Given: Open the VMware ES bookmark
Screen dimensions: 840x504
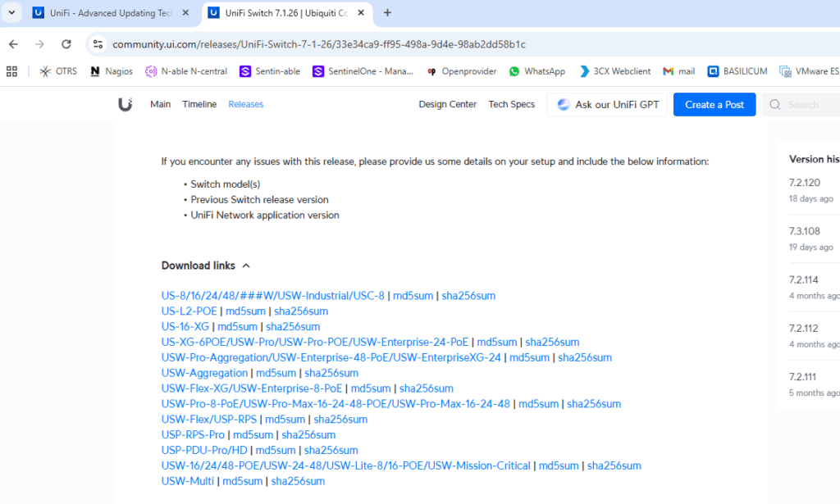Looking at the screenshot, I should (x=810, y=71).
